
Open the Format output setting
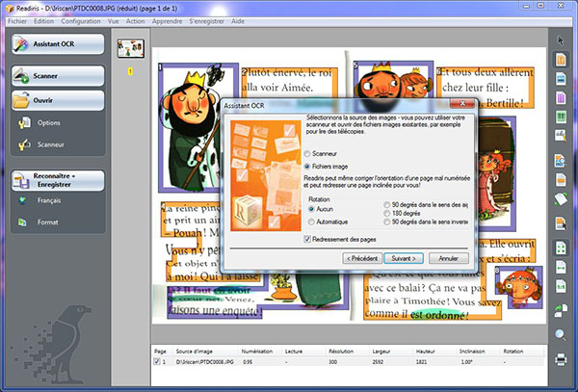click(x=47, y=222)
